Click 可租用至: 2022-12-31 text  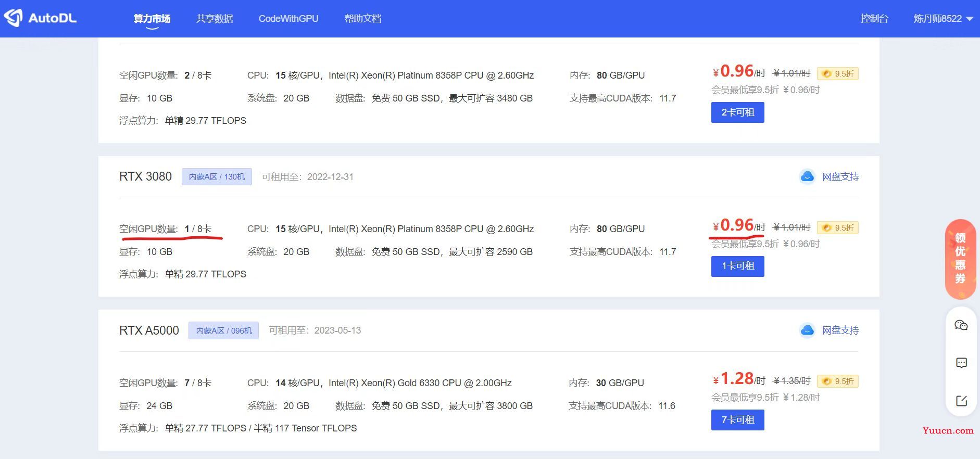307,177
